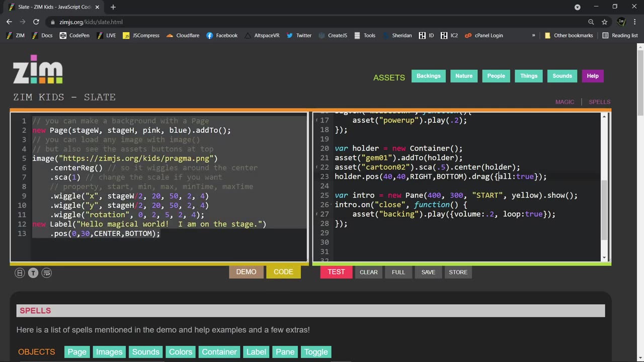Click the STORE button
644x362 pixels.
coord(458,272)
